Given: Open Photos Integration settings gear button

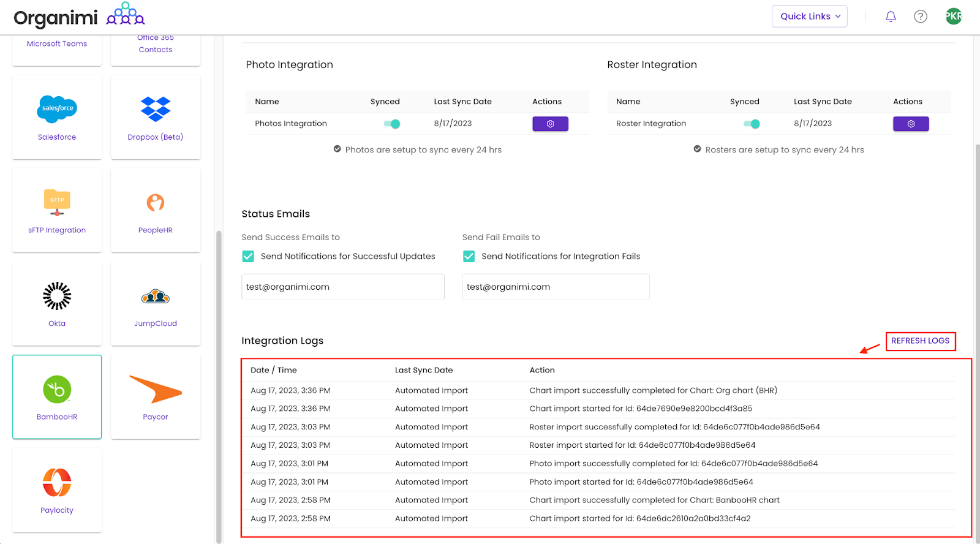Looking at the screenshot, I should (x=550, y=124).
